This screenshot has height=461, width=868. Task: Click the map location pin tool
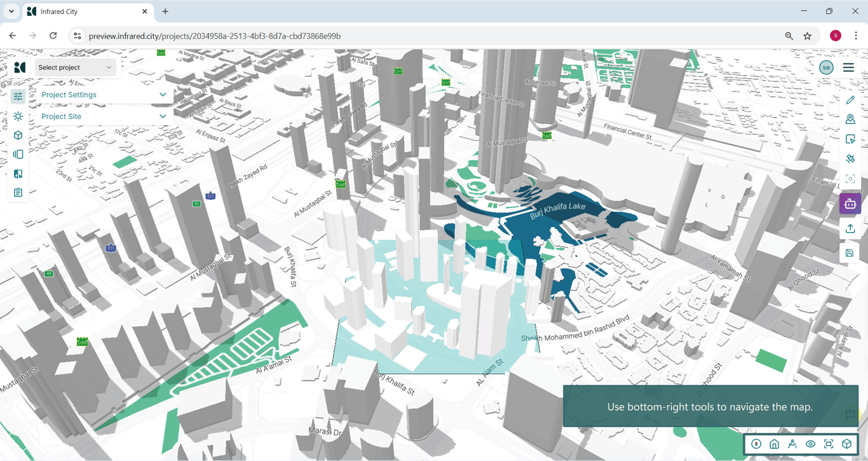pyautogui.click(x=850, y=120)
